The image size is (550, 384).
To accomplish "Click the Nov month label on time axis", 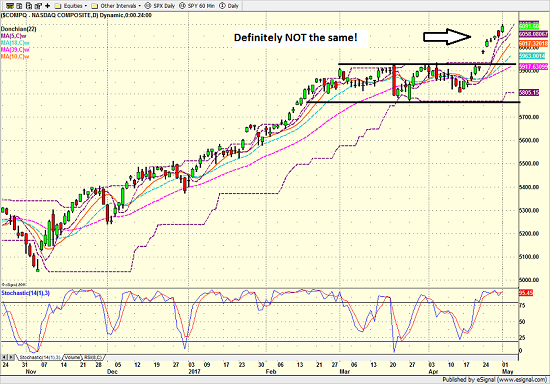I will (31, 371).
